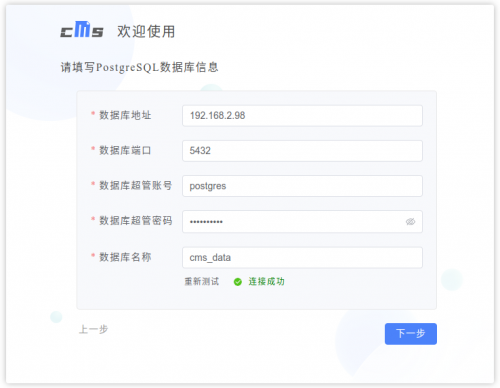Focus the database port field 5432
This screenshot has width=500, height=388.
pyautogui.click(x=302, y=151)
